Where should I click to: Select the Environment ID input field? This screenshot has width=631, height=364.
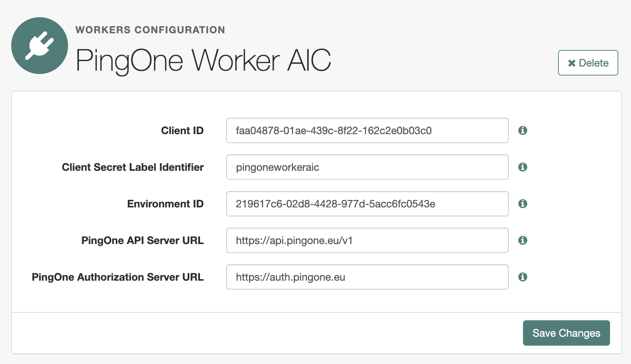click(x=367, y=204)
